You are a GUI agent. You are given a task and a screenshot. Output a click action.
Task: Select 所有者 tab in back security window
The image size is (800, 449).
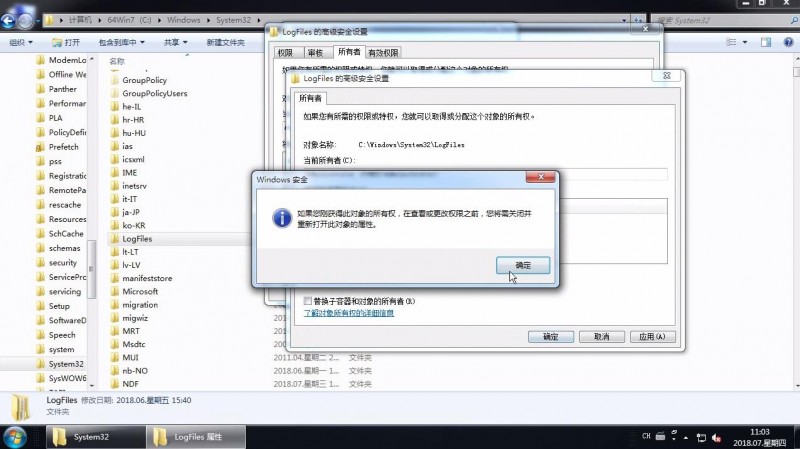(349, 52)
